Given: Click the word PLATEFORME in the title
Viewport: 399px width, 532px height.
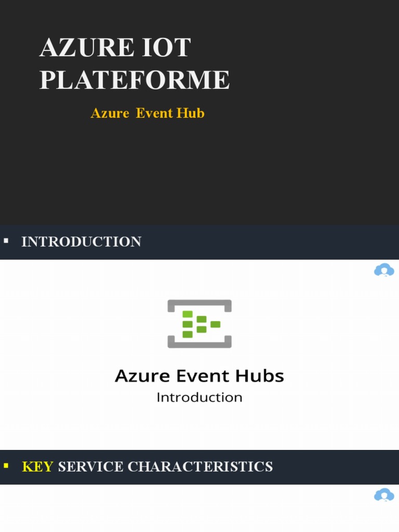Looking at the screenshot, I should pos(135,80).
